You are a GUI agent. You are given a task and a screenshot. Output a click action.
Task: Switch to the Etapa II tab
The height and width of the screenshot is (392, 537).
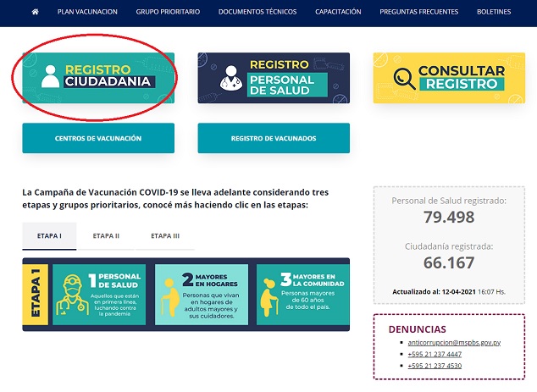[106, 236]
